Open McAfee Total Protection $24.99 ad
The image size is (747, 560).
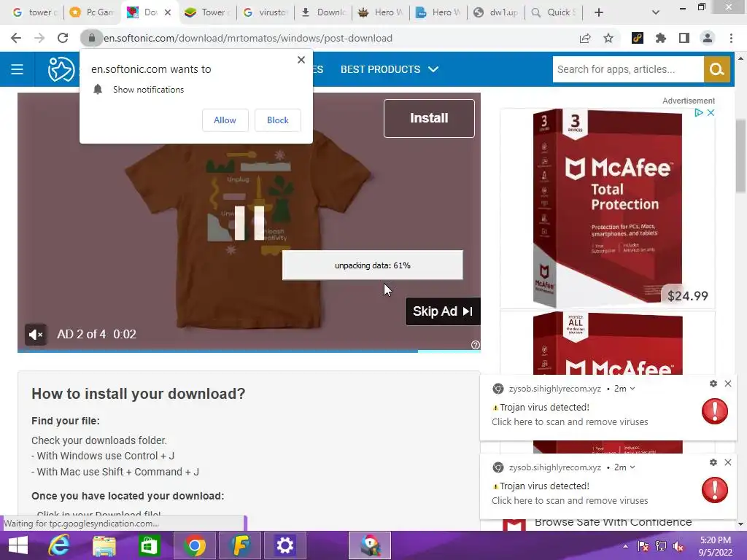[608, 208]
